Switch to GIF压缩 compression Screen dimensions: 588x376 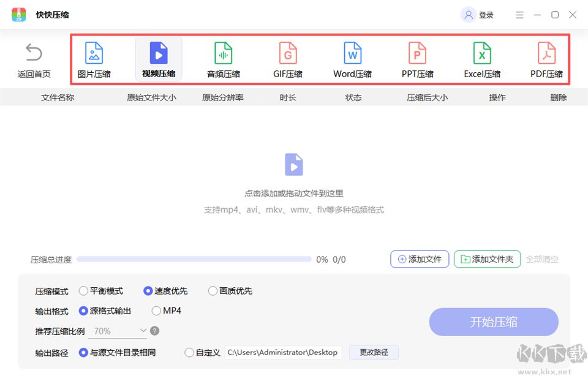coord(287,59)
